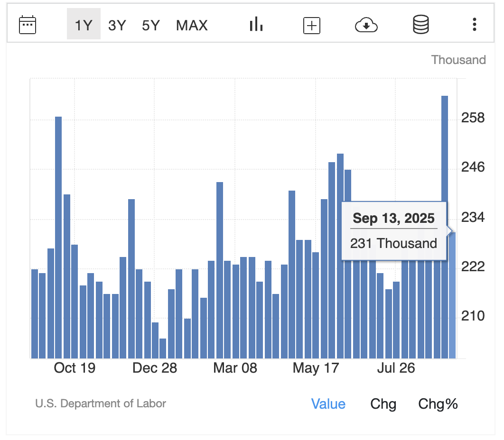The height and width of the screenshot is (440, 504).
Task: Click the plus icon to add comparison
Action: 312,26
